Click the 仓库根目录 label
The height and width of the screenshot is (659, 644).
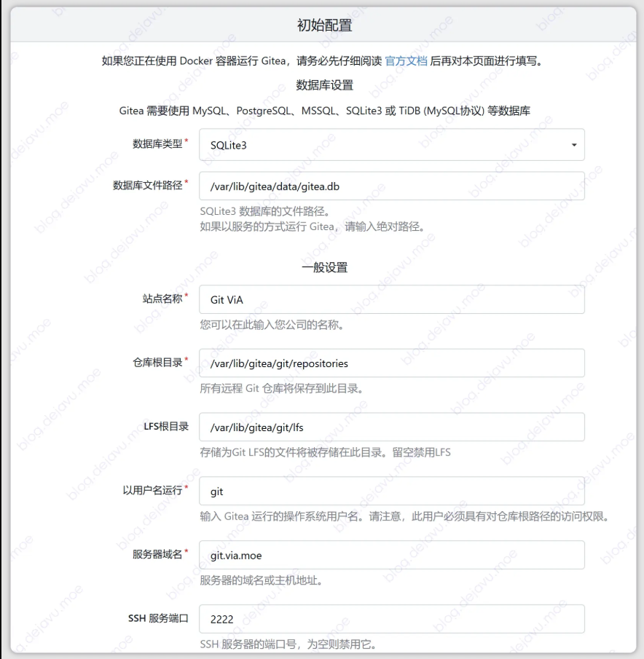(x=157, y=362)
